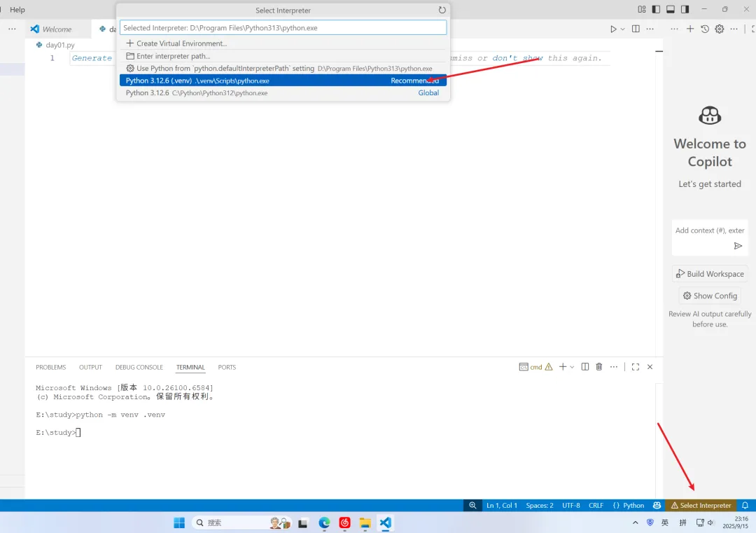
Task: Select Use Python from defaultInterpreterPath setting
Action: pos(283,69)
